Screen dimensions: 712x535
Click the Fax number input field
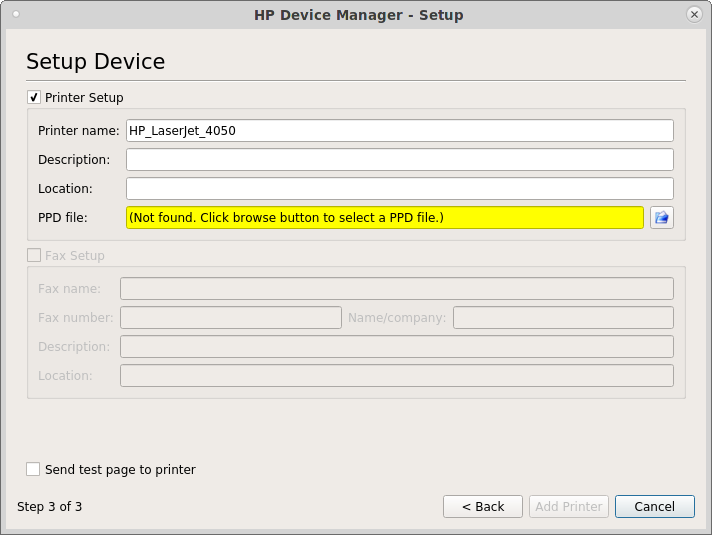tap(231, 318)
